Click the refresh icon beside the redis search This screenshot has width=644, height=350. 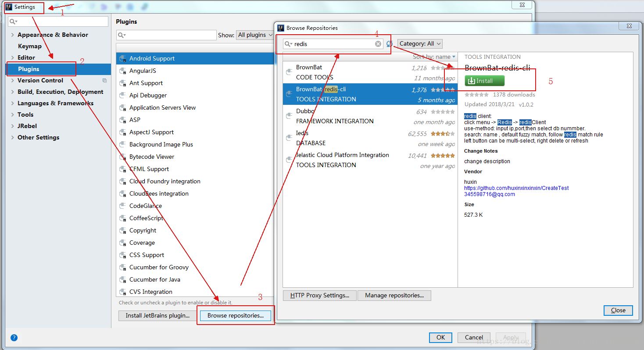(390, 44)
